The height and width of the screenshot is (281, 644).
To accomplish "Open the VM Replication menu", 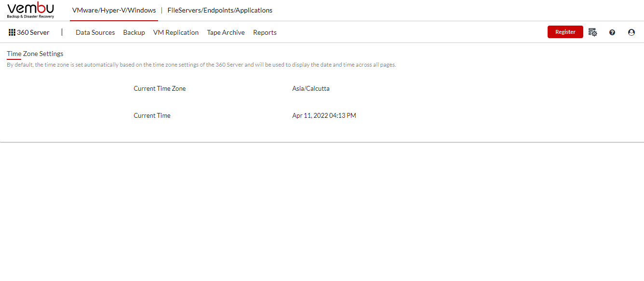I will pyautogui.click(x=176, y=32).
